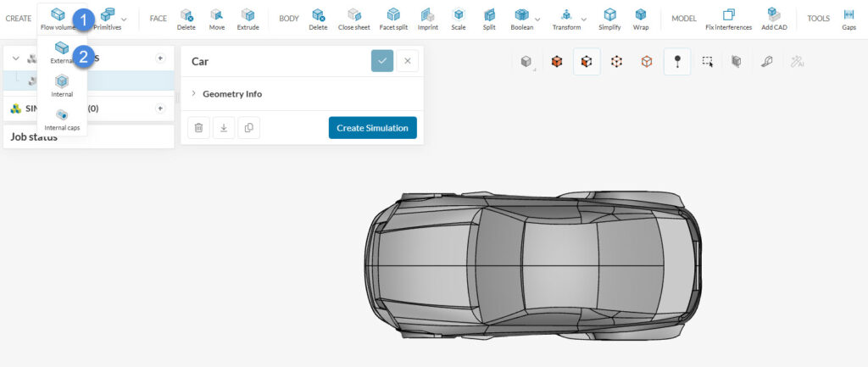Select the Wrap tool

[641, 18]
